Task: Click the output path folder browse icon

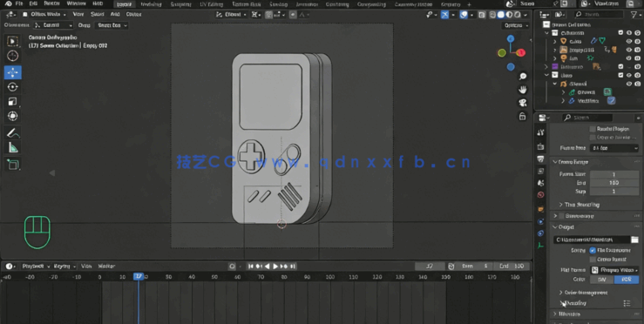Action: tap(635, 240)
